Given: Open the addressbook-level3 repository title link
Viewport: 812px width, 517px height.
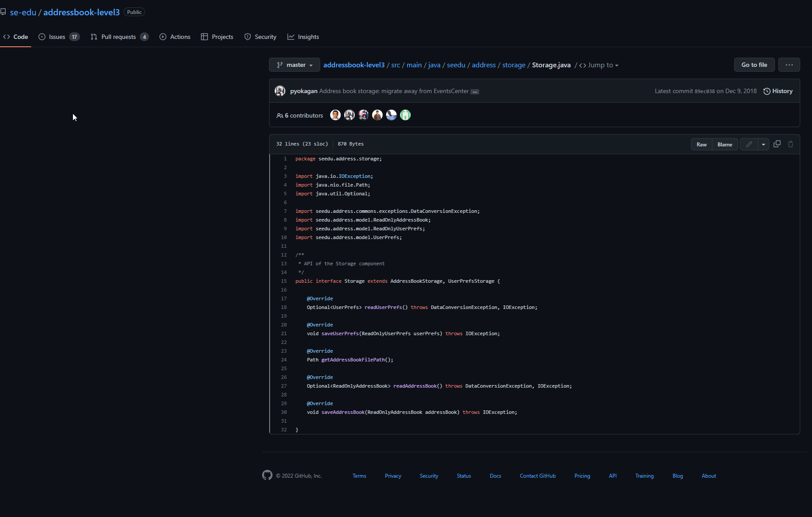Looking at the screenshot, I should click(81, 12).
